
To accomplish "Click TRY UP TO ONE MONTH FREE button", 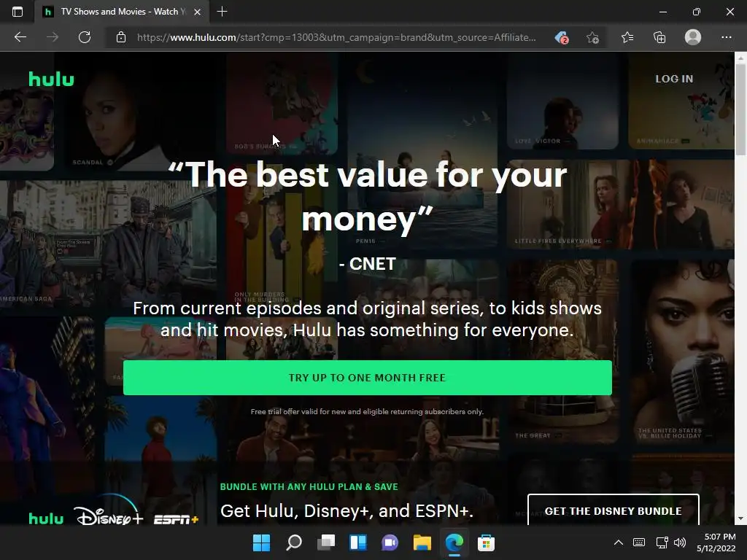I will click(368, 378).
